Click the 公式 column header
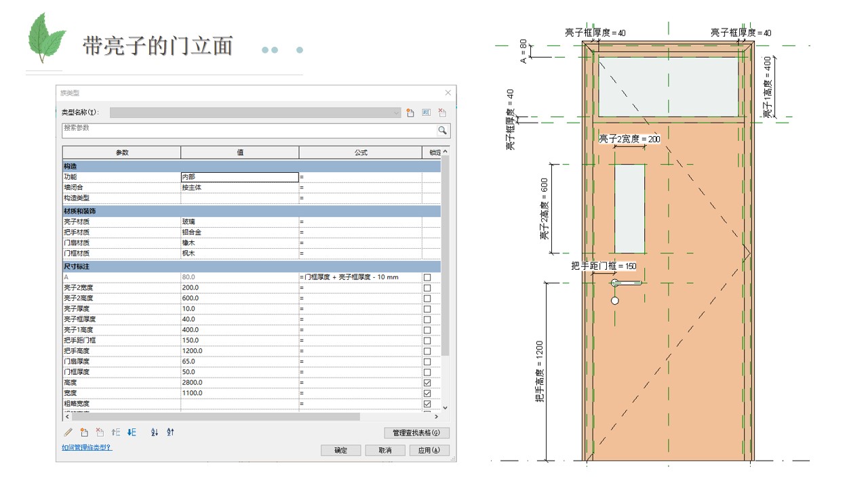Image resolution: width=868 pixels, height=488 pixels. (x=360, y=152)
